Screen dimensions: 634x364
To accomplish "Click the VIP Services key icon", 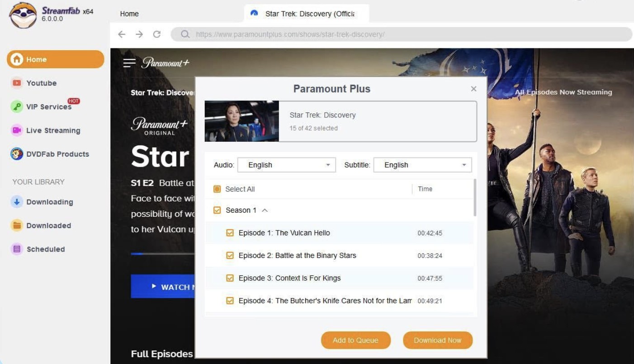I will coord(17,107).
